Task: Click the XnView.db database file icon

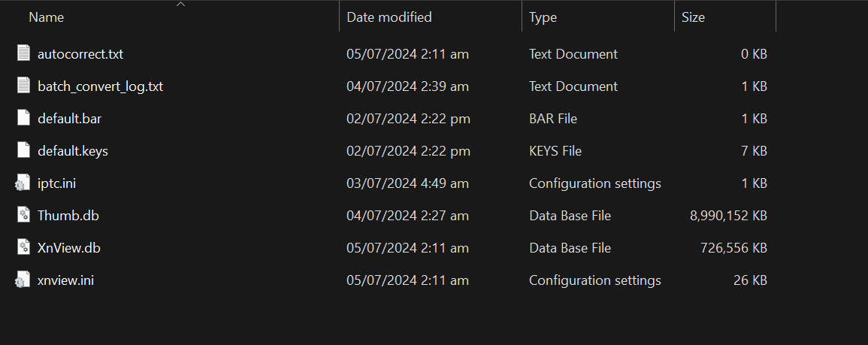Action: click(23, 248)
